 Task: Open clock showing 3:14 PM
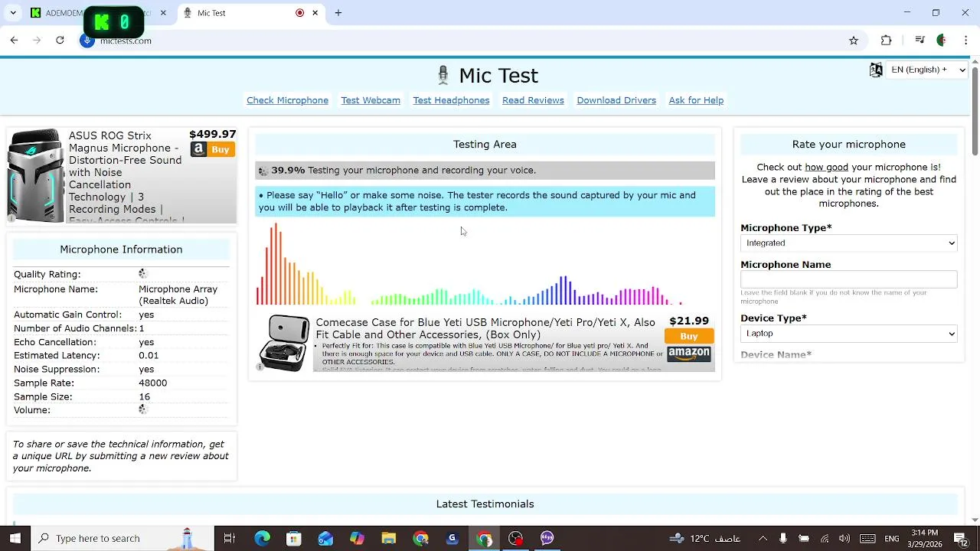click(x=925, y=538)
